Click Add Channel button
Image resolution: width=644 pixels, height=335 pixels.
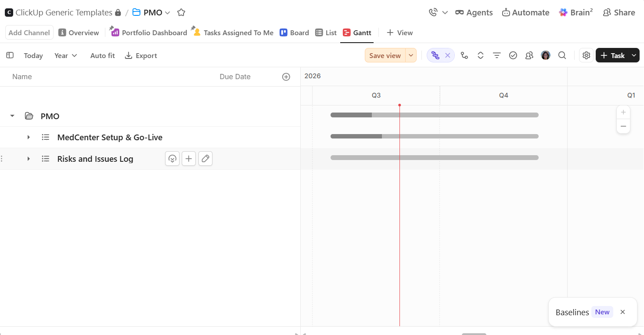pyautogui.click(x=29, y=33)
